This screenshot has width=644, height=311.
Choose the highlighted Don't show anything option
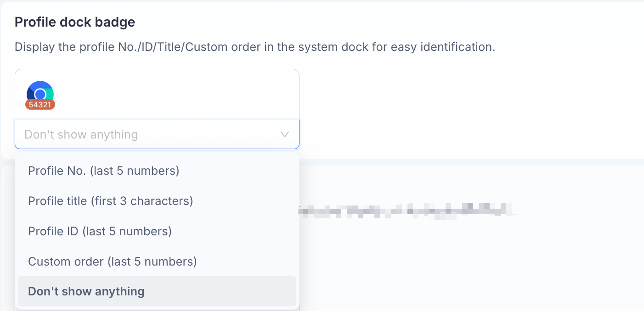(x=157, y=291)
